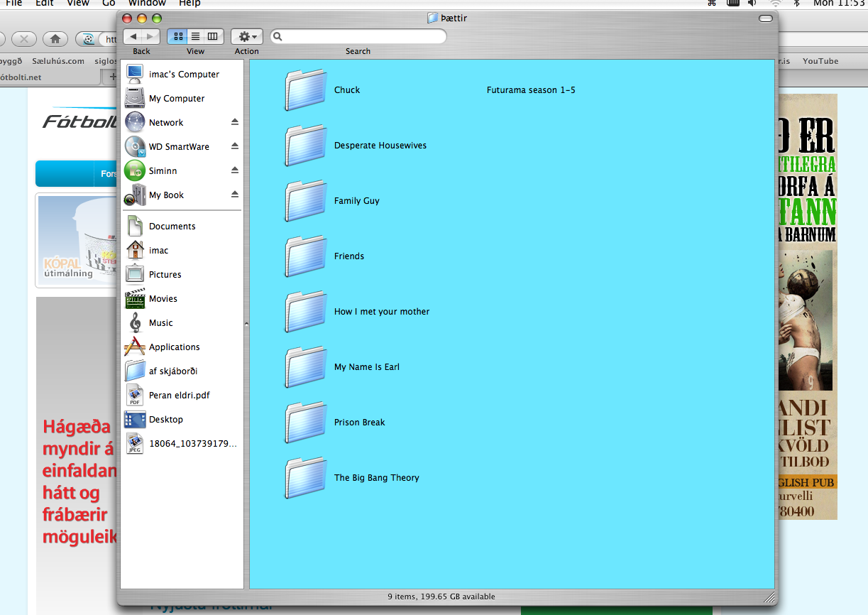Switch to list view

(x=196, y=36)
